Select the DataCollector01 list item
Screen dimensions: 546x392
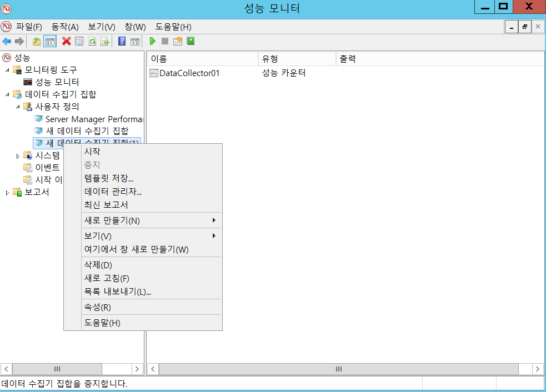185,73
